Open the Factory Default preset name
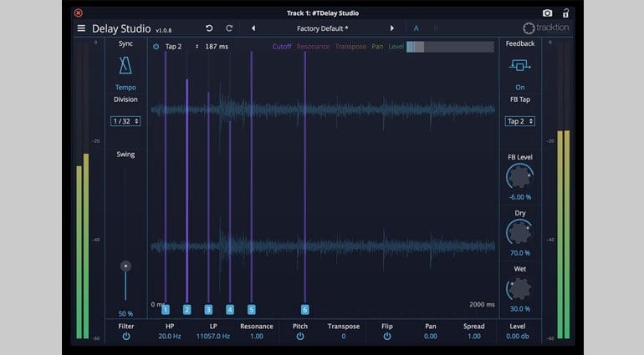 (322, 28)
